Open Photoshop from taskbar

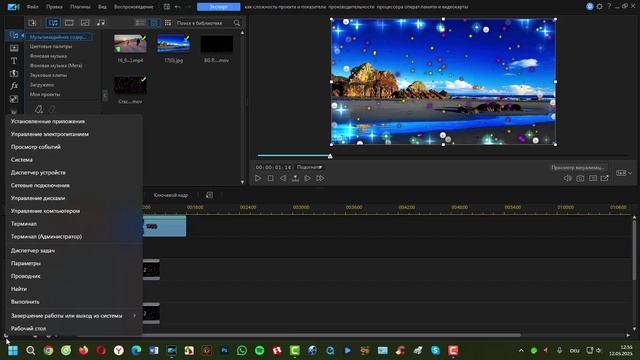coord(224,351)
